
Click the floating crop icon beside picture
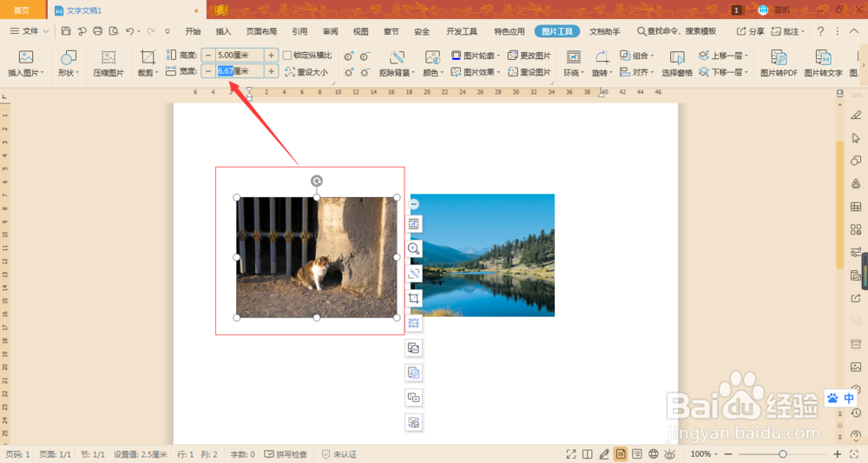pos(413,298)
